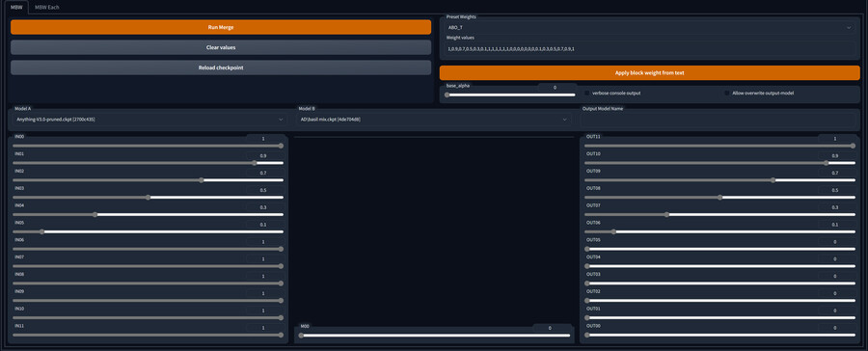868x351 pixels.
Task: Adjust the IN07 slider
Action: 149,266
